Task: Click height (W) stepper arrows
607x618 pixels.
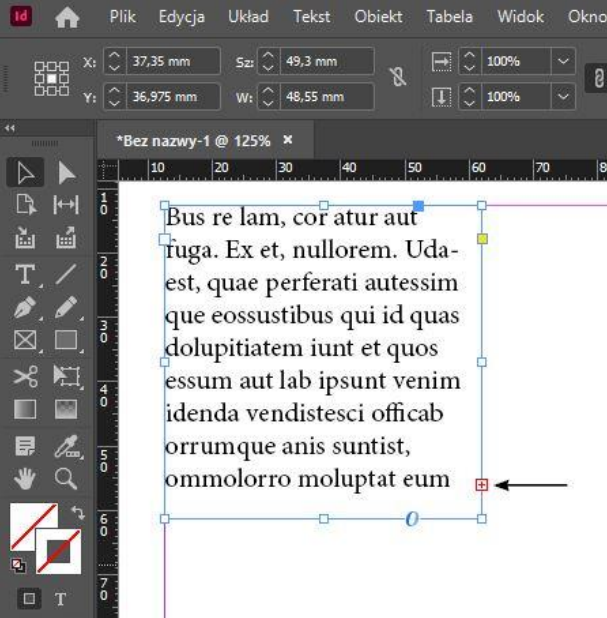Action: coord(268,96)
